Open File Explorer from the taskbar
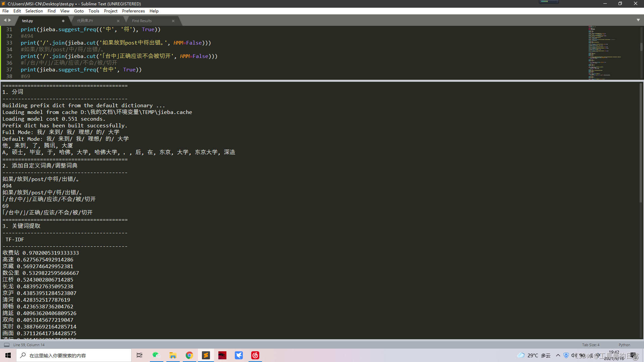The image size is (644, 362). click(173, 355)
